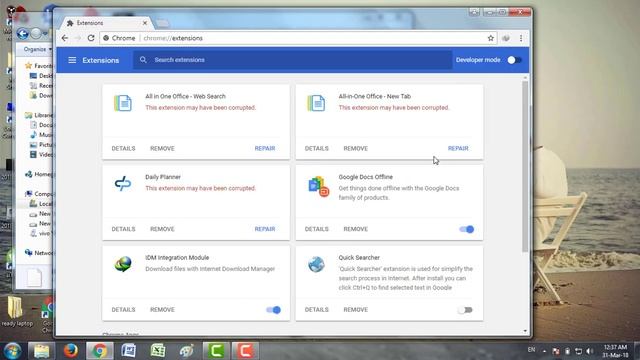The image size is (640, 360).
Task: Click the All in One Office Web Search icon
Action: pyautogui.click(x=122, y=103)
